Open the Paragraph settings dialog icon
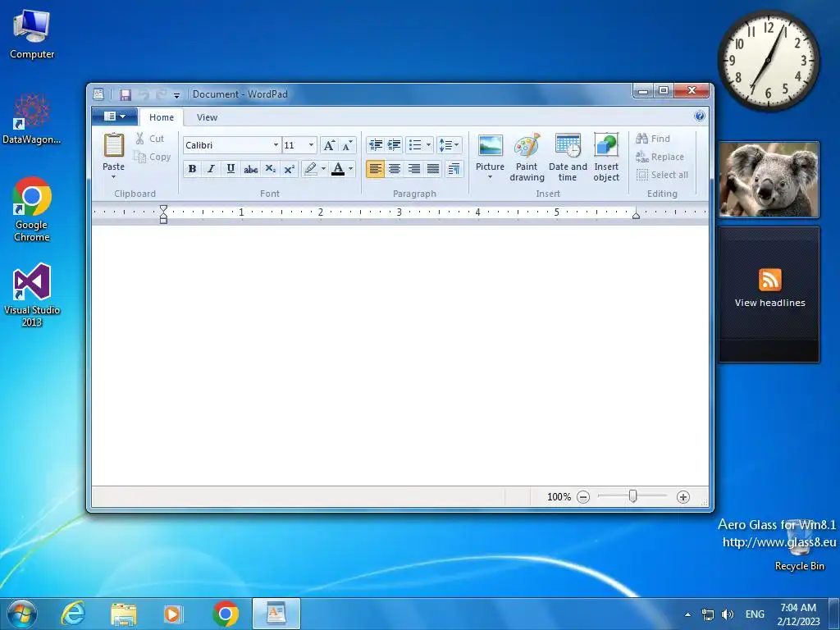Viewport: 840px width, 630px height. click(x=454, y=169)
